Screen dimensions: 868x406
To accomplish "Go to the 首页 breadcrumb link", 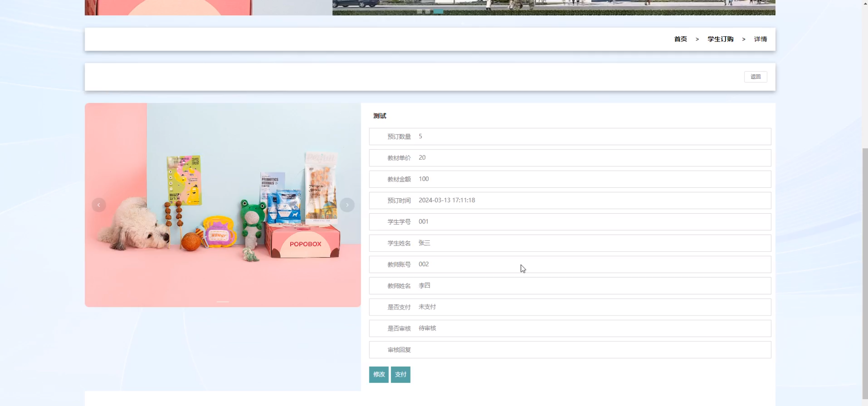I will point(680,39).
